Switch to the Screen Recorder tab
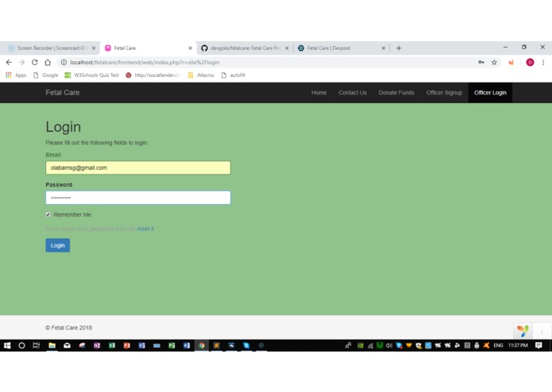Viewport: 552px width, 392px height. (51, 48)
